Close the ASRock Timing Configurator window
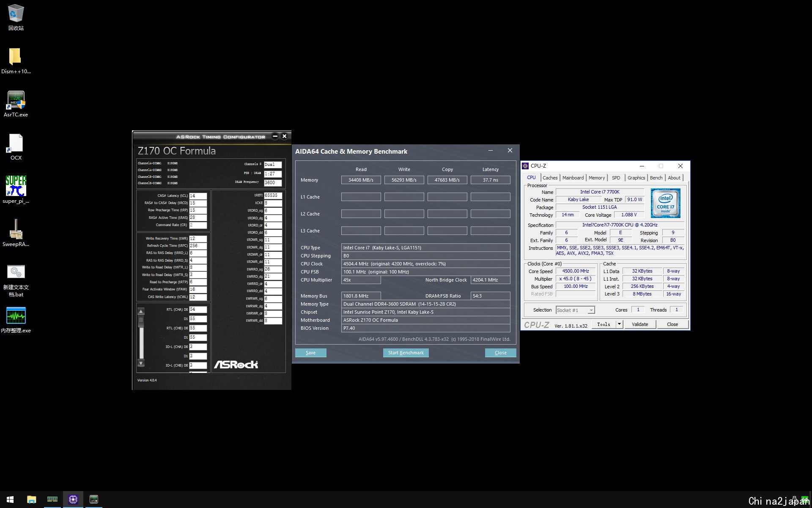 pos(285,136)
